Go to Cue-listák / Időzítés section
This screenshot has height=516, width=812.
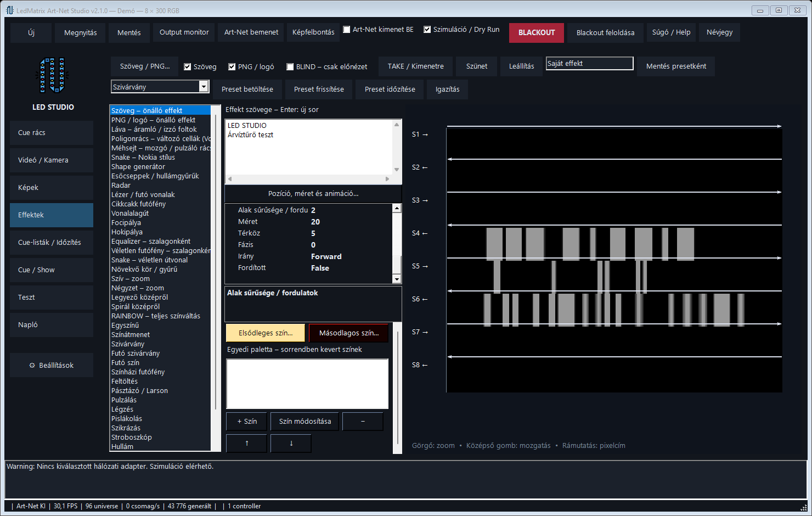(52, 243)
